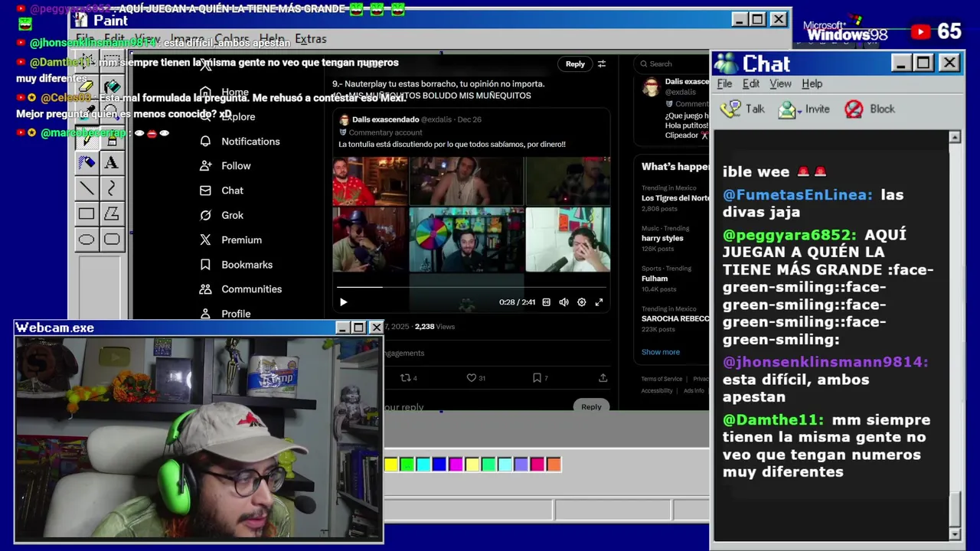Click the Talk phone icon in Chat
The height and width of the screenshot is (551, 980).
(x=731, y=109)
